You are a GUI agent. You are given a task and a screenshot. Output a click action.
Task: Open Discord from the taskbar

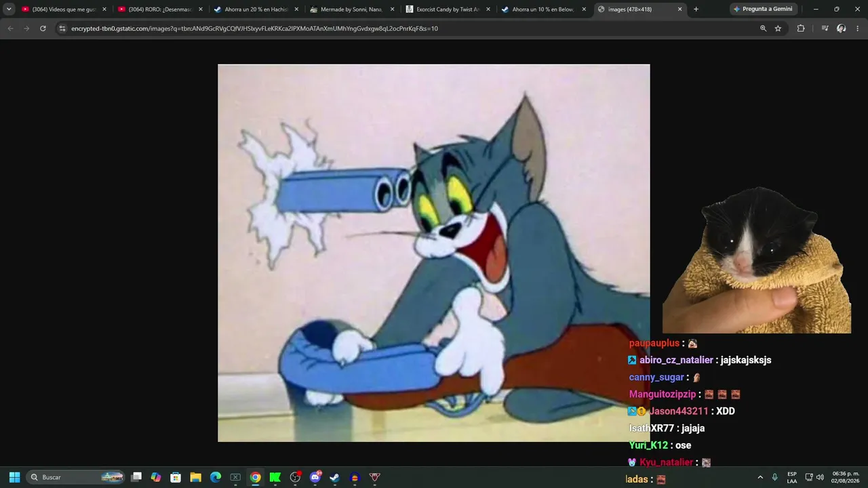[x=315, y=477]
